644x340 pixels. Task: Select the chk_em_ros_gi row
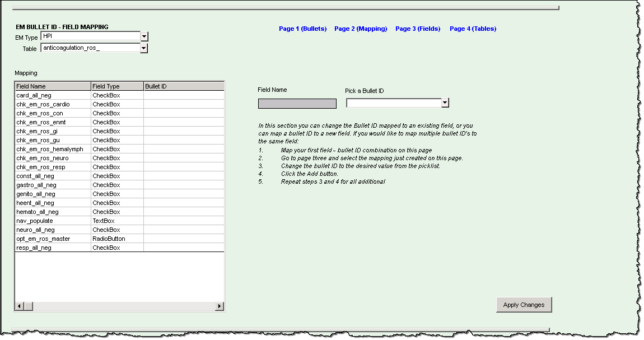pyautogui.click(x=119, y=132)
